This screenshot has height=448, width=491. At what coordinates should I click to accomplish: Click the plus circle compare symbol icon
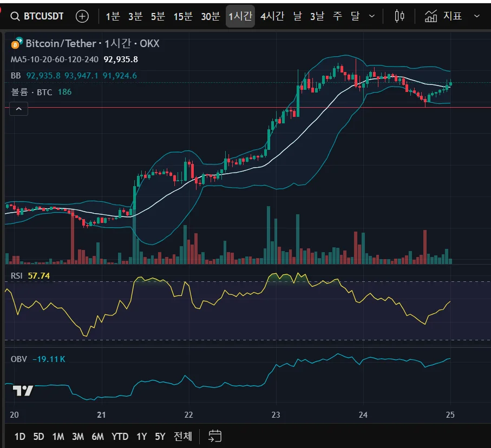pyautogui.click(x=82, y=16)
